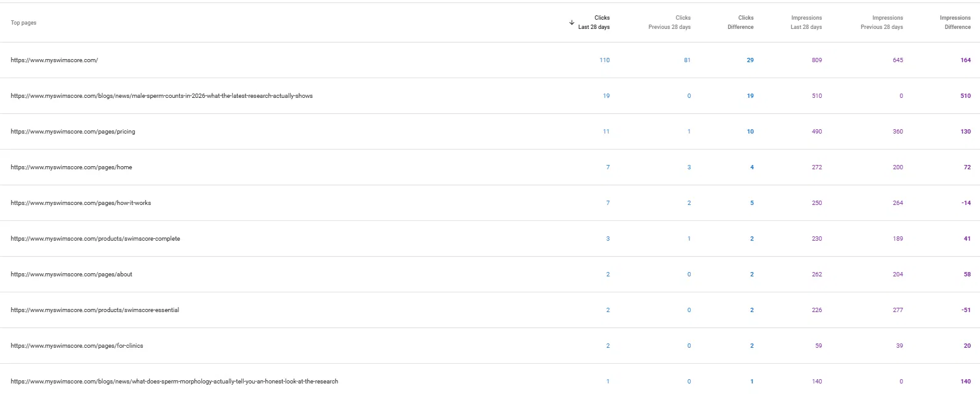
Task: Click the -14 impressions difference value
Action: point(966,203)
